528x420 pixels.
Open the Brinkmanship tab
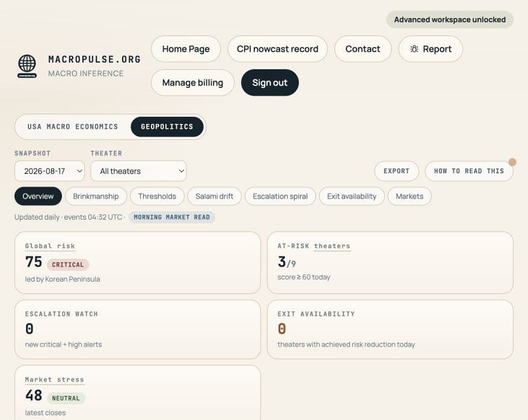click(x=96, y=196)
